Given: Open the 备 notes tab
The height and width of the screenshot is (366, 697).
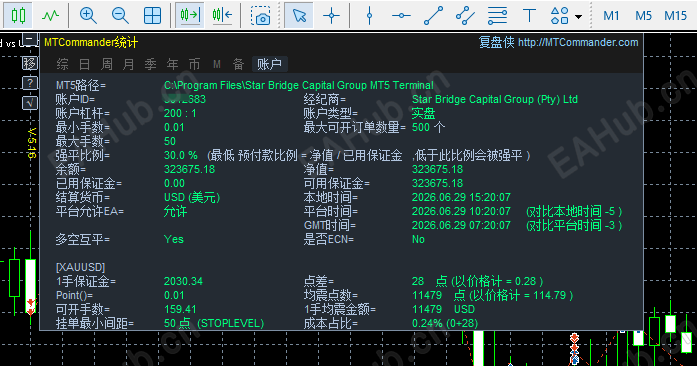Looking at the screenshot, I should (x=239, y=64).
